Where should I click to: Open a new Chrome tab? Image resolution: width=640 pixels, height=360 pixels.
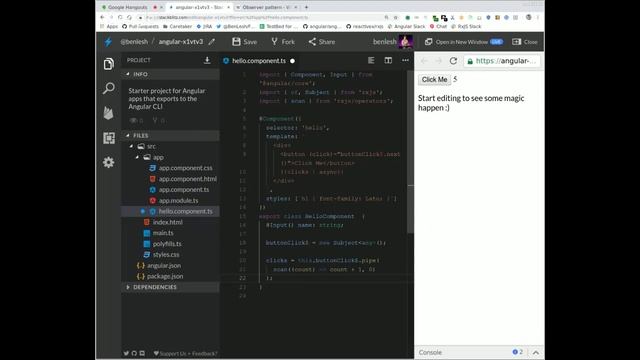(x=307, y=7)
